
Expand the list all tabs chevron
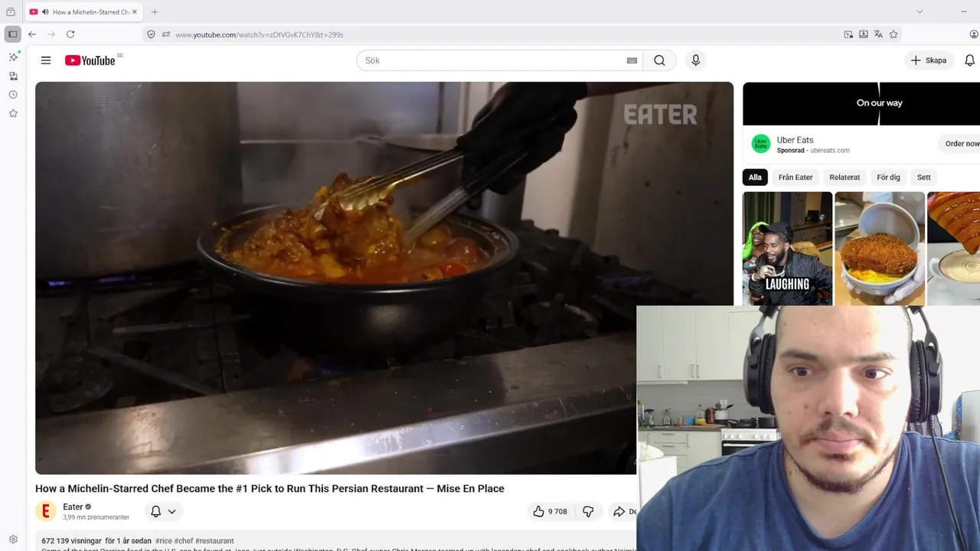(x=920, y=11)
